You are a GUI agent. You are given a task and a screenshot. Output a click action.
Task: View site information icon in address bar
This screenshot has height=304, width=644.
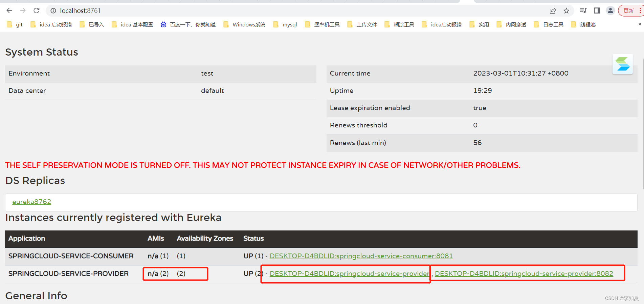[x=53, y=11]
